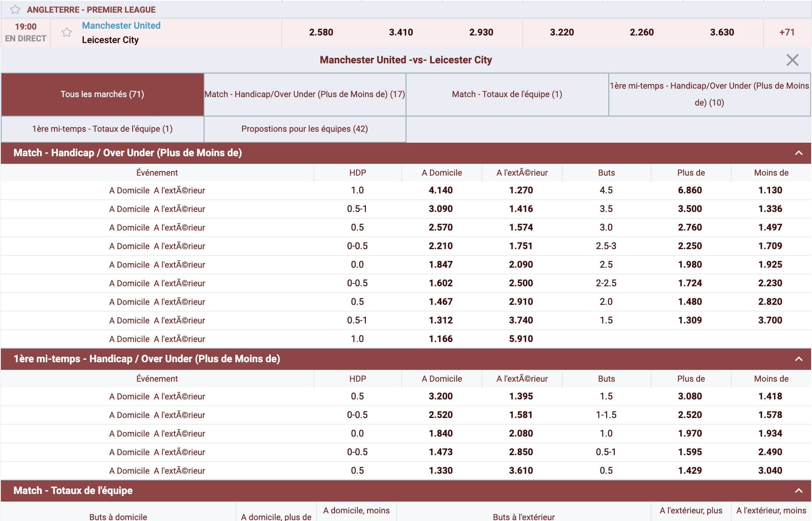812x521 pixels.
Task: Choose away odds 2.090
Action: [x=521, y=264]
